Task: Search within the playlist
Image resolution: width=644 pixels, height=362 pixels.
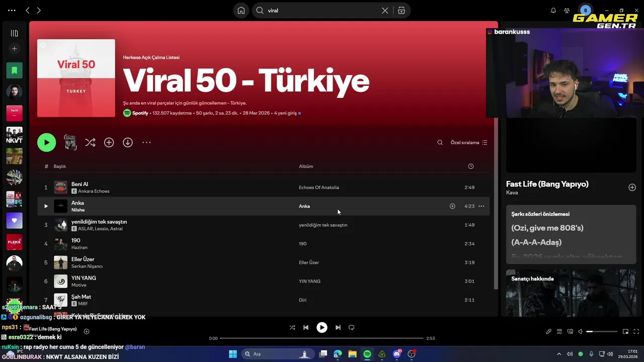Action: [x=440, y=143]
